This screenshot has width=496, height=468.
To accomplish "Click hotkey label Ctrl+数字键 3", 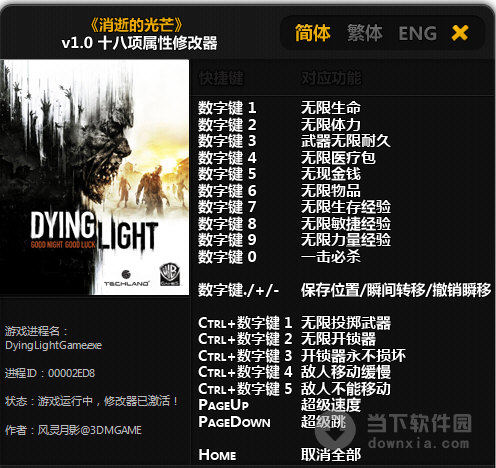I will click(245, 356).
